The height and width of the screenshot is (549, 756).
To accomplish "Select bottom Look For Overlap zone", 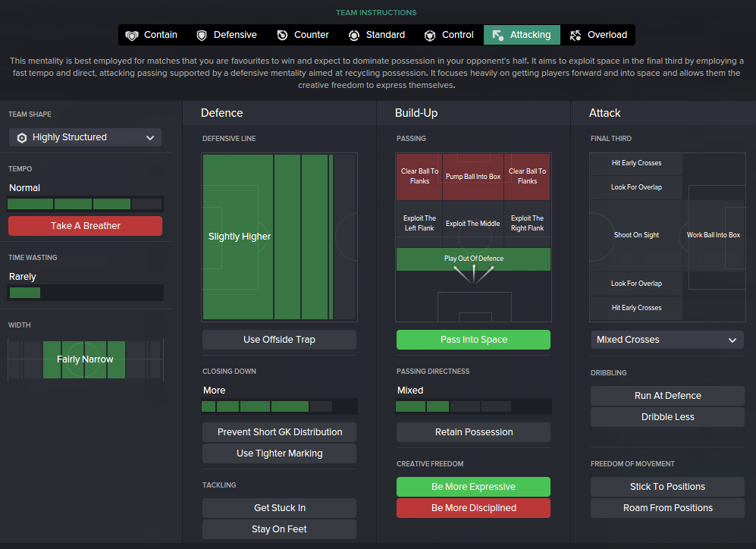I will (636, 284).
